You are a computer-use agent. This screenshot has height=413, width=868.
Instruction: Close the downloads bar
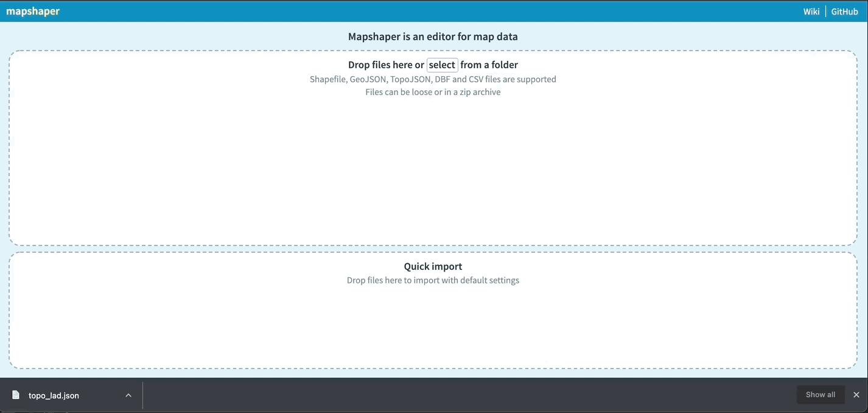(x=856, y=395)
